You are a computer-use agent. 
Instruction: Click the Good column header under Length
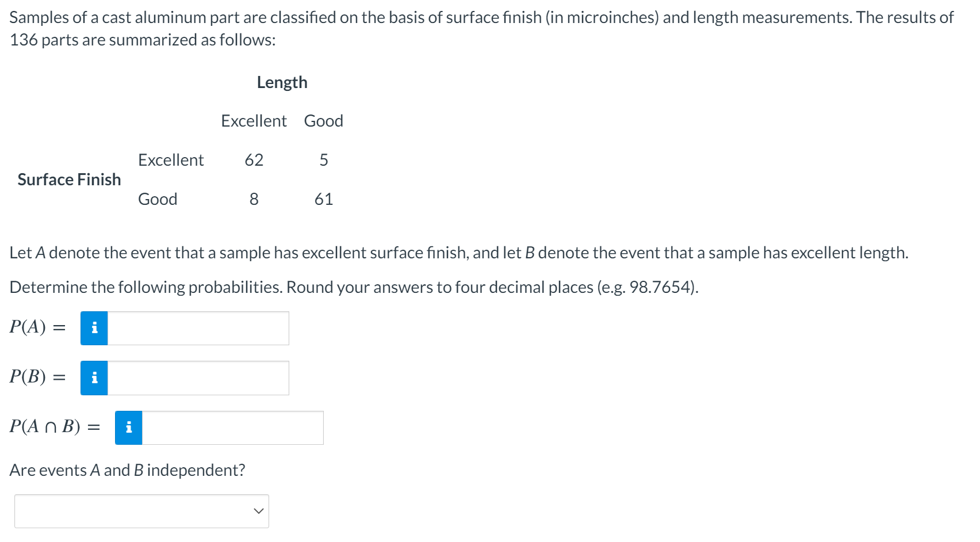[324, 121]
